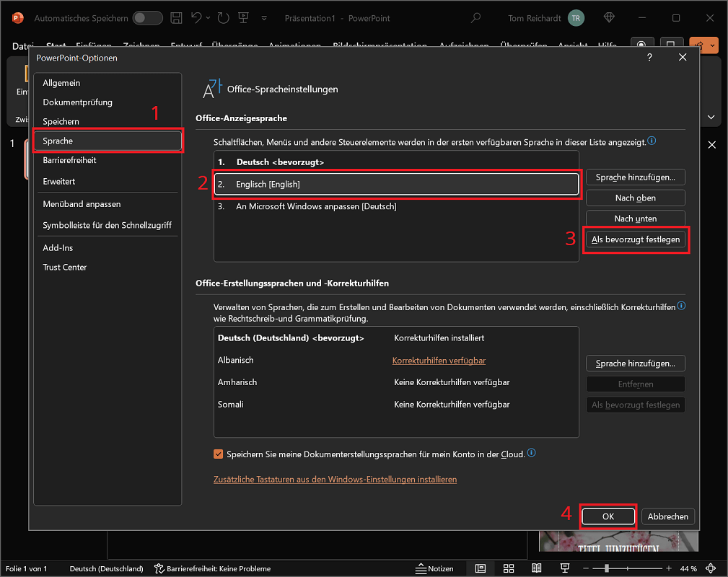This screenshot has height=577, width=728.
Task: Open the Korrekturhilfen verfügbar link
Action: [439, 361]
